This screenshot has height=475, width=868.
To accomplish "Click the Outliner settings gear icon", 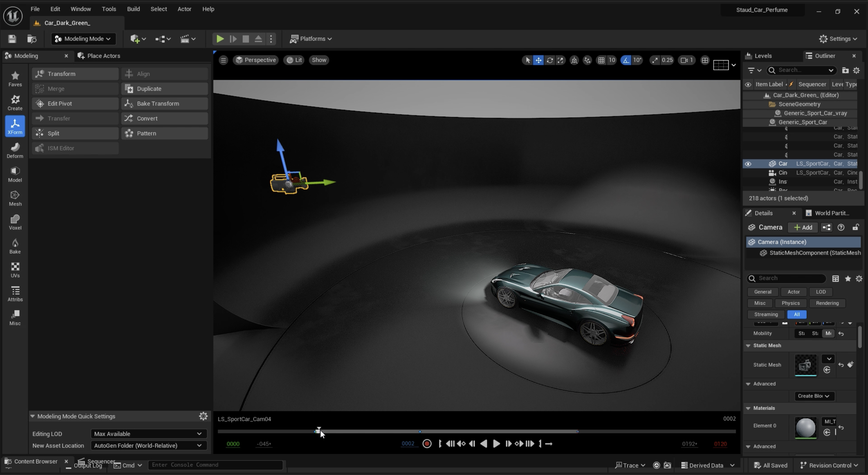I will pos(857,70).
